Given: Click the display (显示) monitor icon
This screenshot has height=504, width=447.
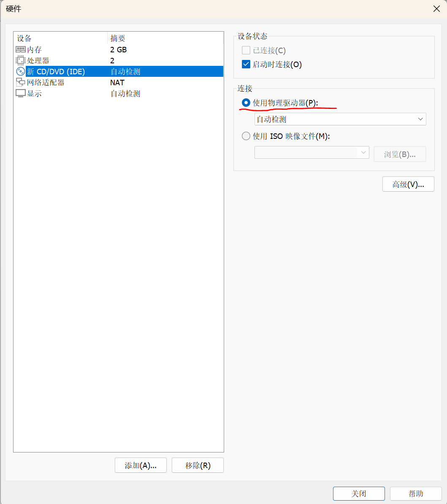Looking at the screenshot, I should 21,94.
